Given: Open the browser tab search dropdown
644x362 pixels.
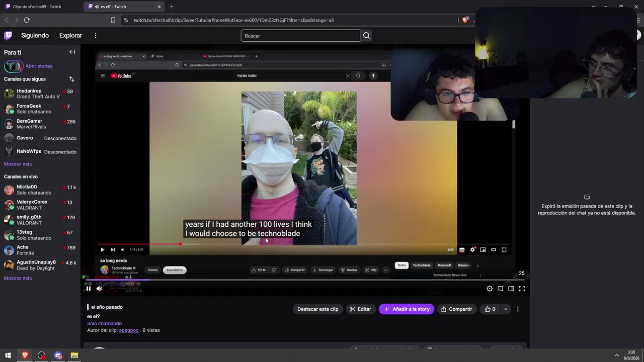Looking at the screenshot, I should coord(593,7).
